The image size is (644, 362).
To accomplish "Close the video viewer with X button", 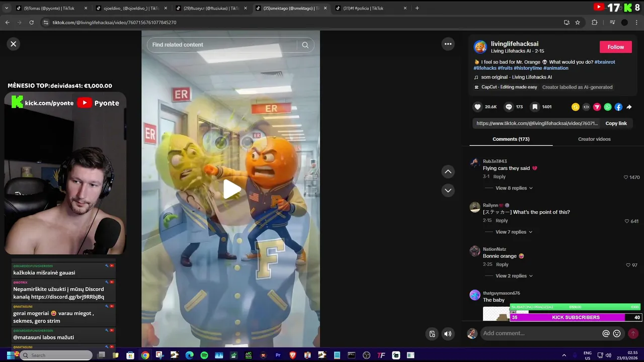I will pyautogui.click(x=14, y=44).
